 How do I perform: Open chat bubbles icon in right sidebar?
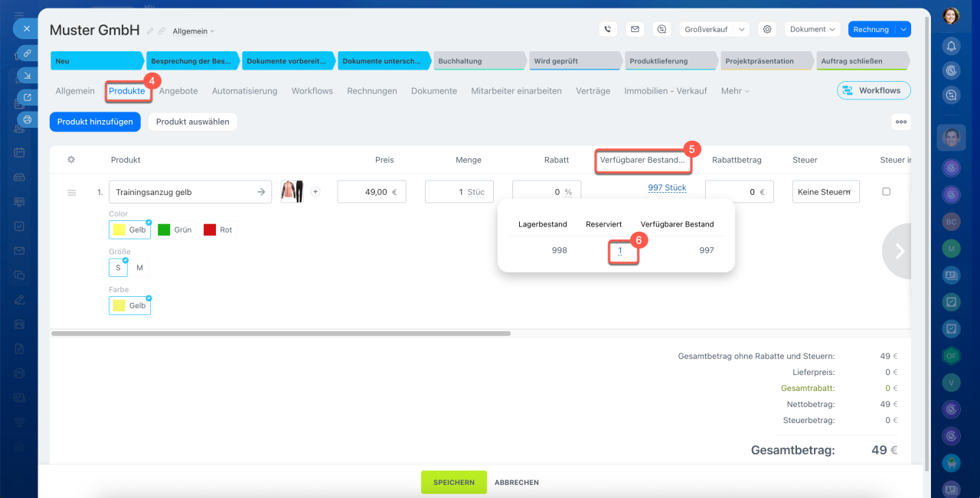951,96
